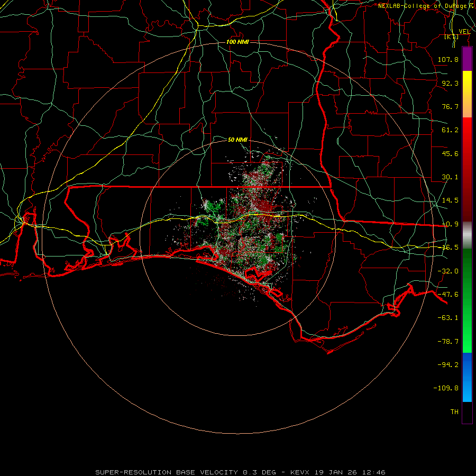Click the VEL legend title

point(464,32)
